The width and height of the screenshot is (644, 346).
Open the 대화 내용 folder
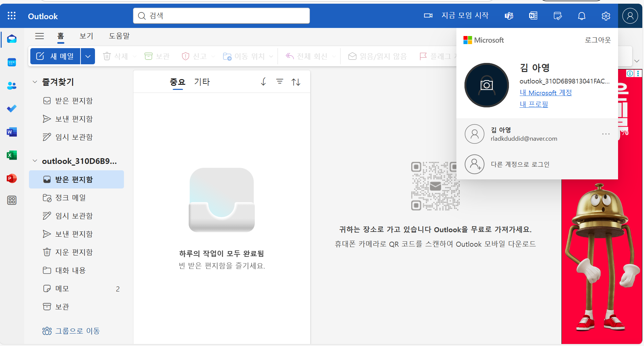click(76, 270)
